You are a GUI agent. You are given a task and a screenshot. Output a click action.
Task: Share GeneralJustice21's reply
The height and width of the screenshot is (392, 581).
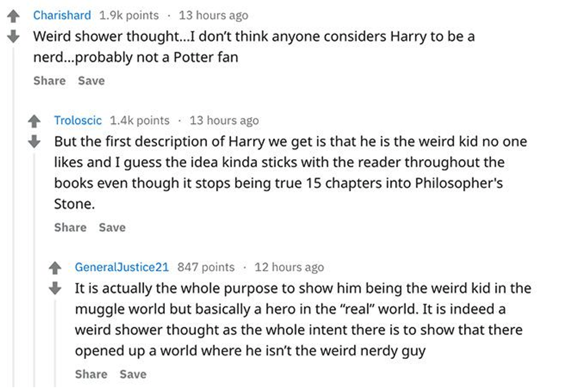click(x=91, y=374)
